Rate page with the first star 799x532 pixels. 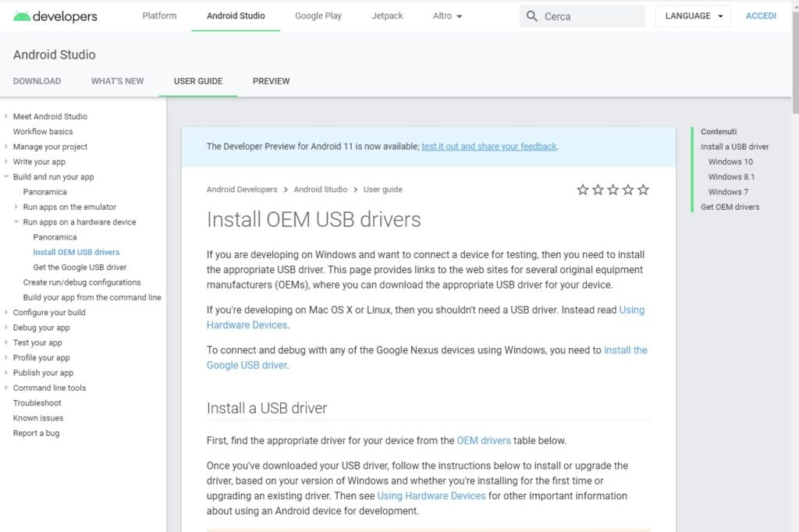pyautogui.click(x=582, y=190)
